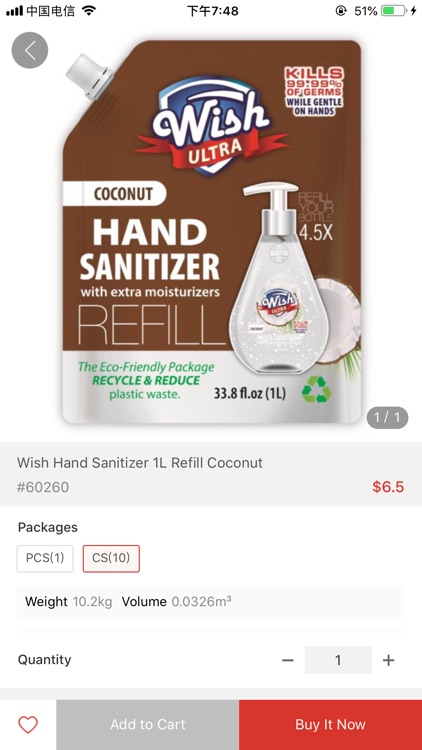Tap the battery indicator icon
This screenshot has height=750, width=422.
(x=393, y=11)
